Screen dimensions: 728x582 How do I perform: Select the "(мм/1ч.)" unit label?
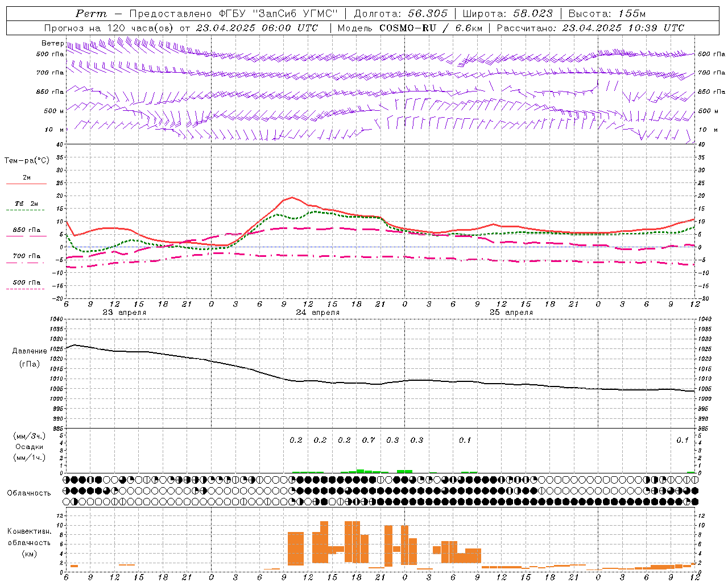pyautogui.click(x=30, y=458)
